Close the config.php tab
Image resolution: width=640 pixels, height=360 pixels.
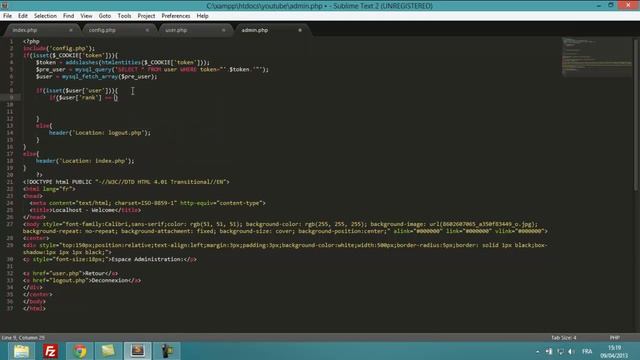[147, 30]
